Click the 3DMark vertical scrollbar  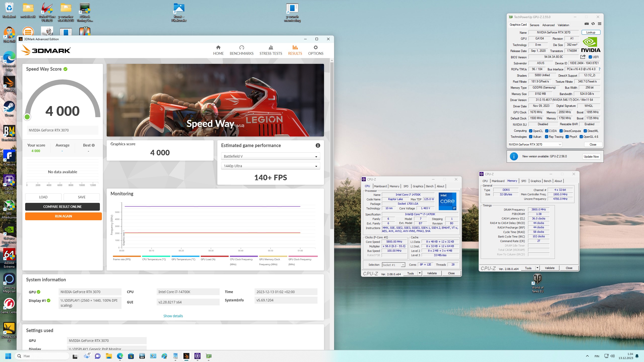(x=332, y=146)
